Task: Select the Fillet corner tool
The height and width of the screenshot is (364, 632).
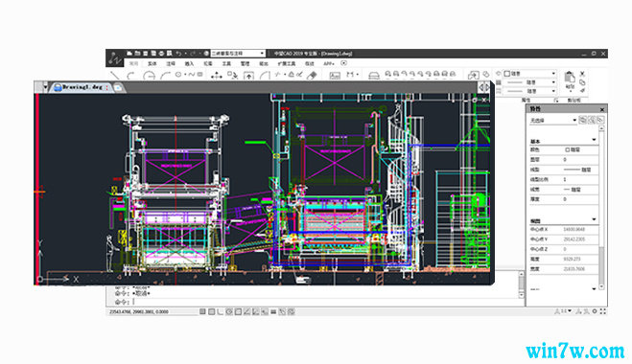Action: [265, 76]
